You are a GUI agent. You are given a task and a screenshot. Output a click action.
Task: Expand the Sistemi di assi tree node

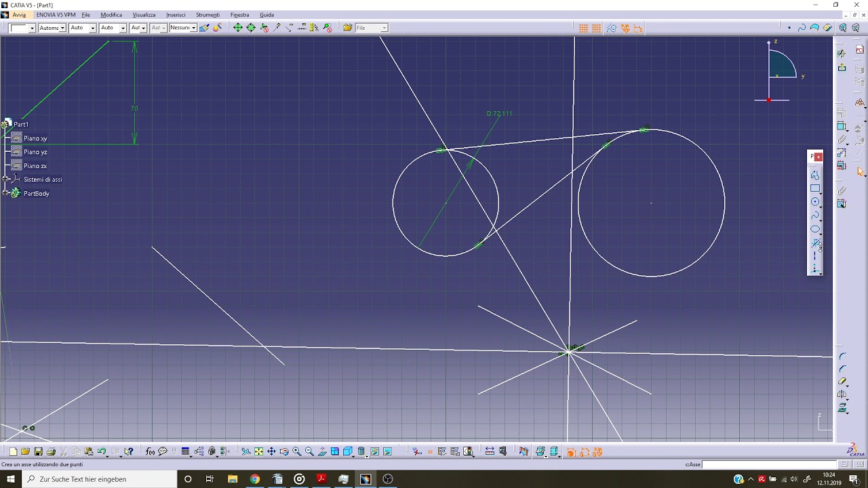[x=5, y=180]
